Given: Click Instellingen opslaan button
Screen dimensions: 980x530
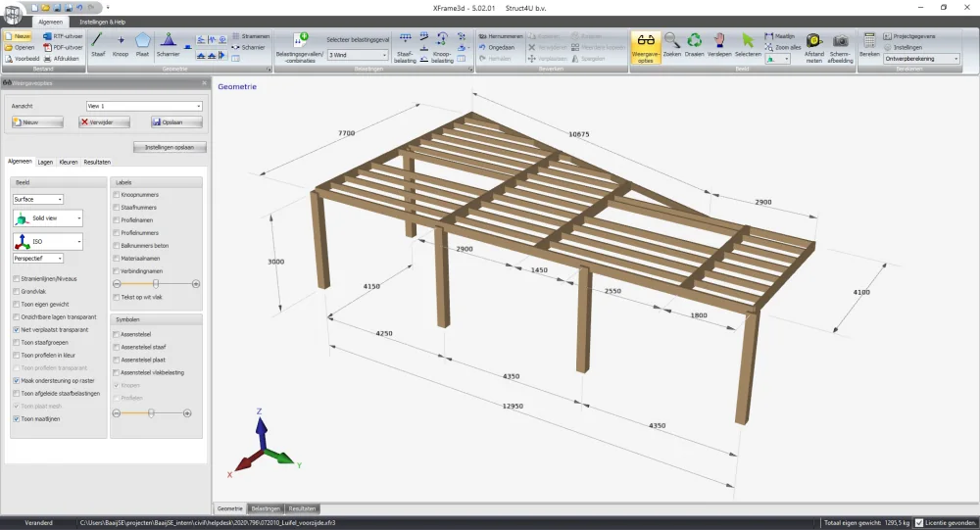Looking at the screenshot, I should point(170,148).
